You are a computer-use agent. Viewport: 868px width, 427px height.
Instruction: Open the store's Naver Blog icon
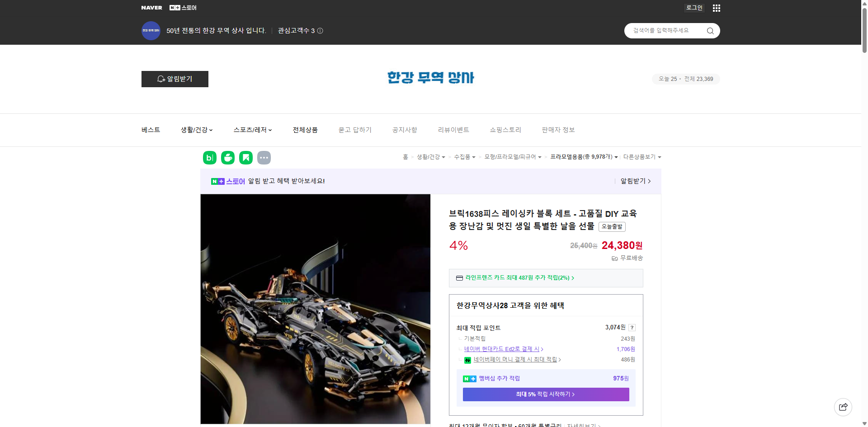[209, 158]
